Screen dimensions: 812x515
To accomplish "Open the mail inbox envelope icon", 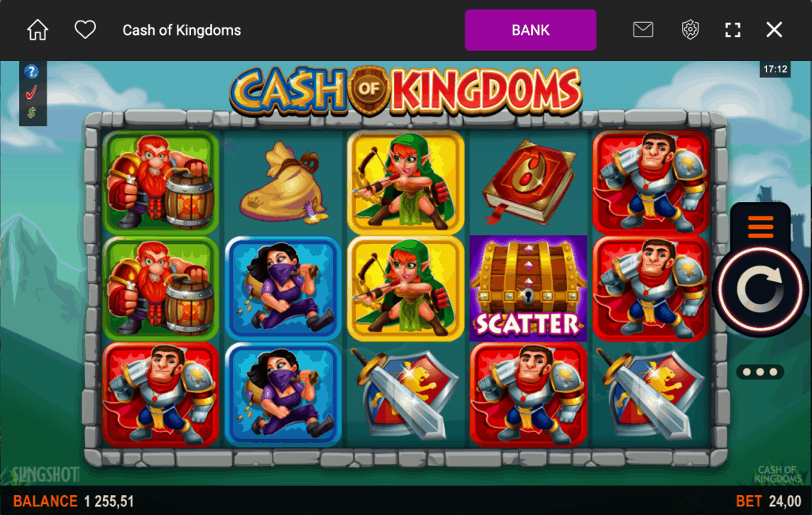I will click(x=642, y=29).
